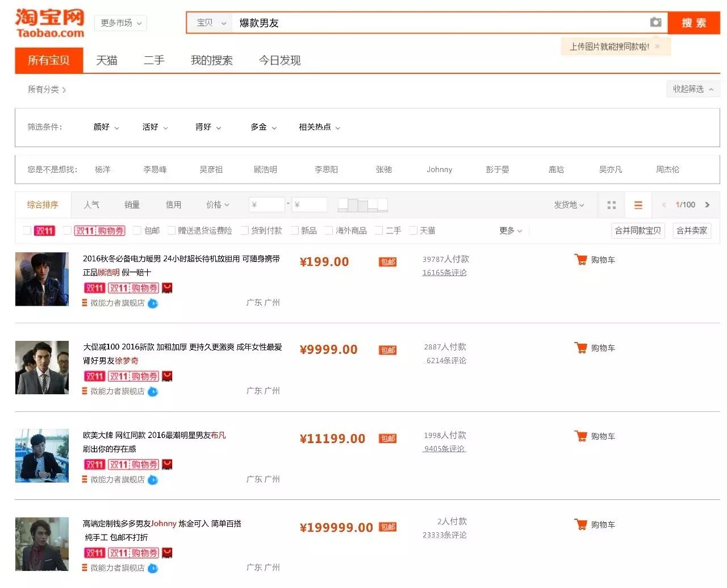Click 包邮 badge next to ¥199999.00
This screenshot has width=727, height=588.
388,527
